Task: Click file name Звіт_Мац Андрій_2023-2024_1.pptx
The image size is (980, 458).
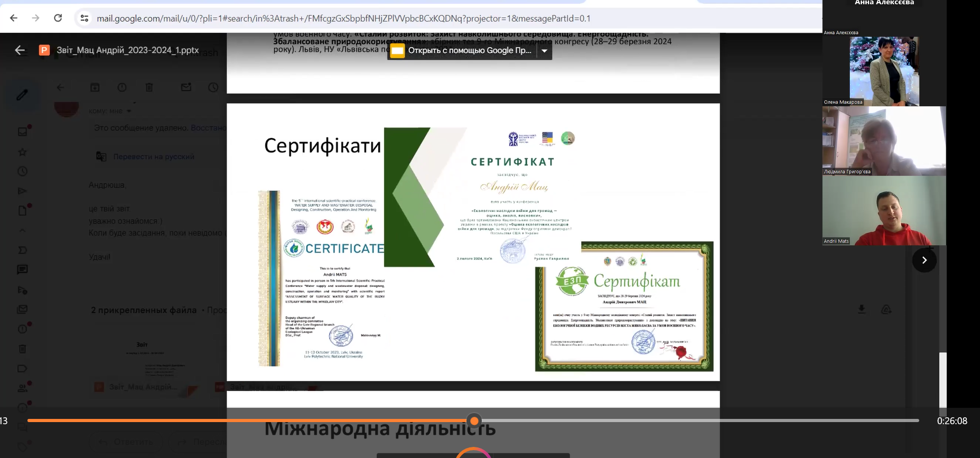Action: (128, 50)
